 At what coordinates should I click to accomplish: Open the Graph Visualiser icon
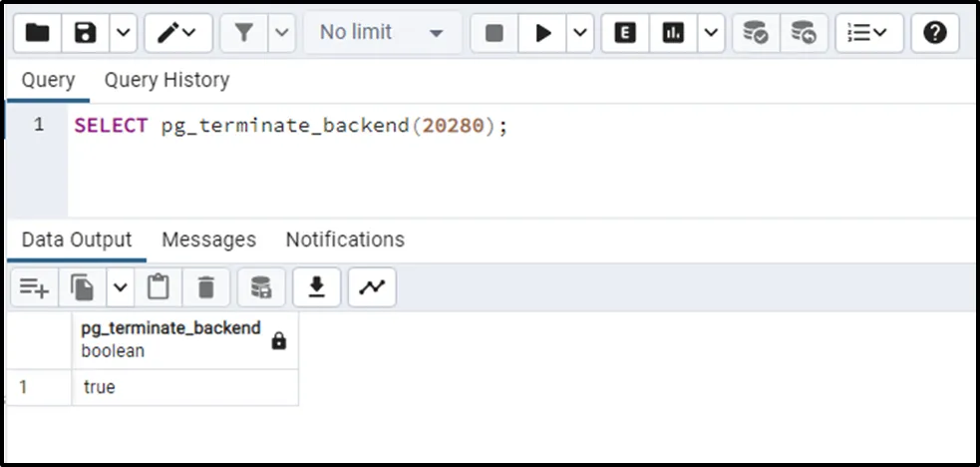tap(372, 287)
